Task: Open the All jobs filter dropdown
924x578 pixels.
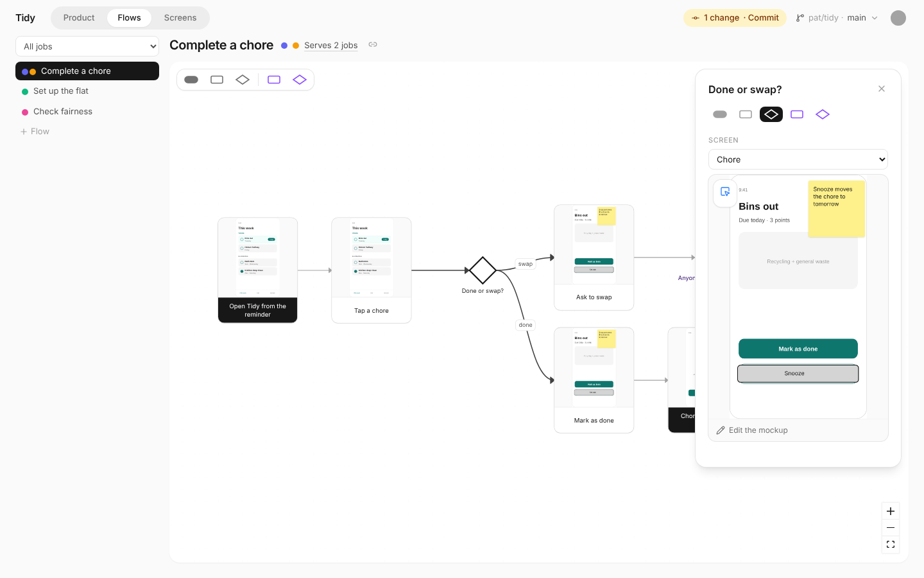Action: [87, 46]
